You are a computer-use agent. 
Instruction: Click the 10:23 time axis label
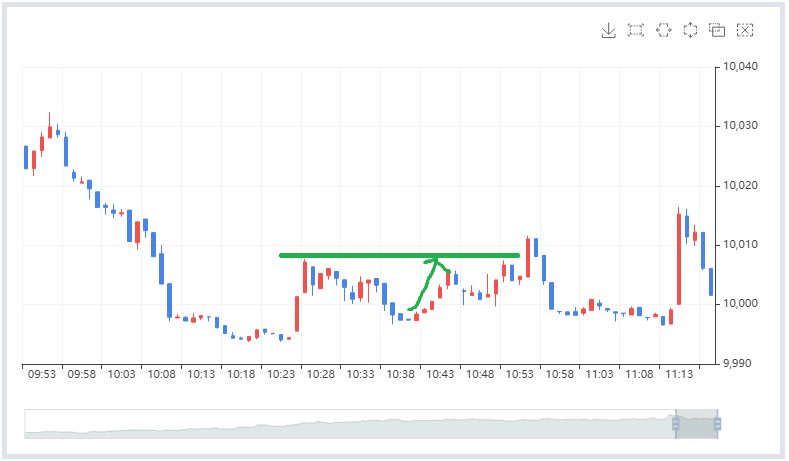(281, 374)
